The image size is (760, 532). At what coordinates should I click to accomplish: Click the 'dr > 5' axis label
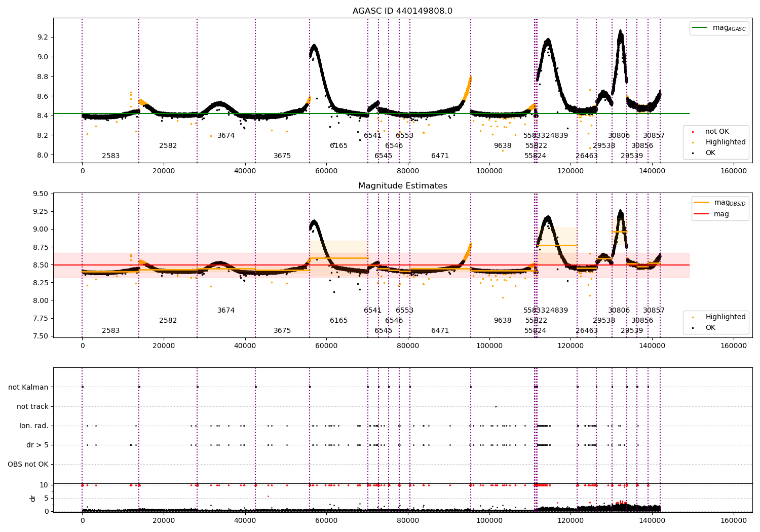(37, 445)
